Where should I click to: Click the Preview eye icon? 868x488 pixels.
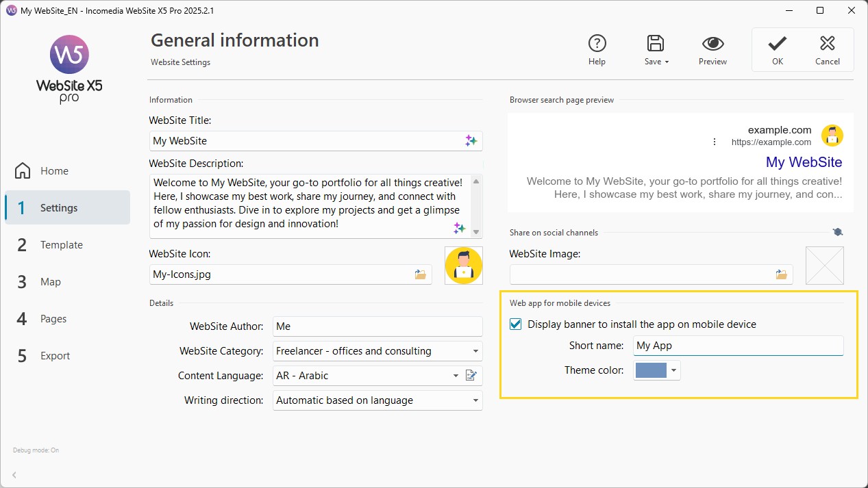[712, 44]
